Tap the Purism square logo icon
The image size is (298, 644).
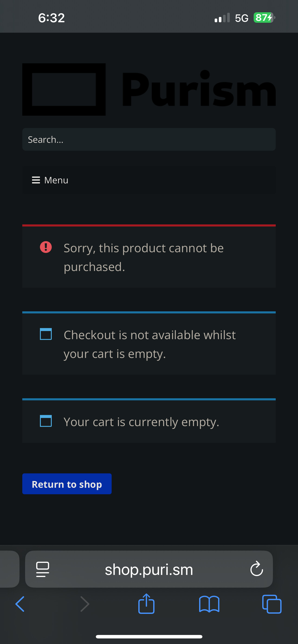pos(64,89)
